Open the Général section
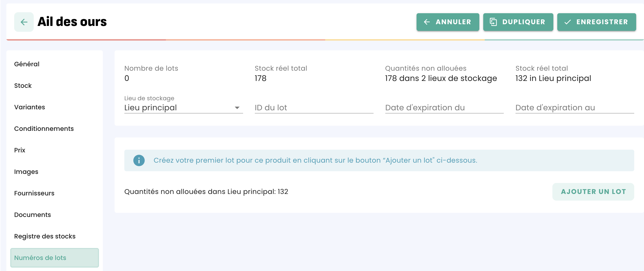 click(27, 64)
